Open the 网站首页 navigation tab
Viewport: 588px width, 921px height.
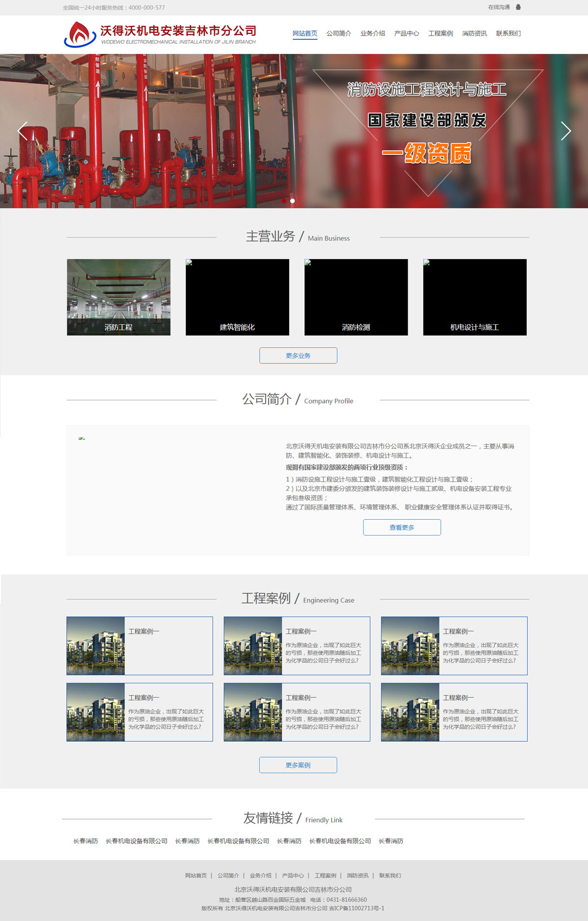point(305,34)
